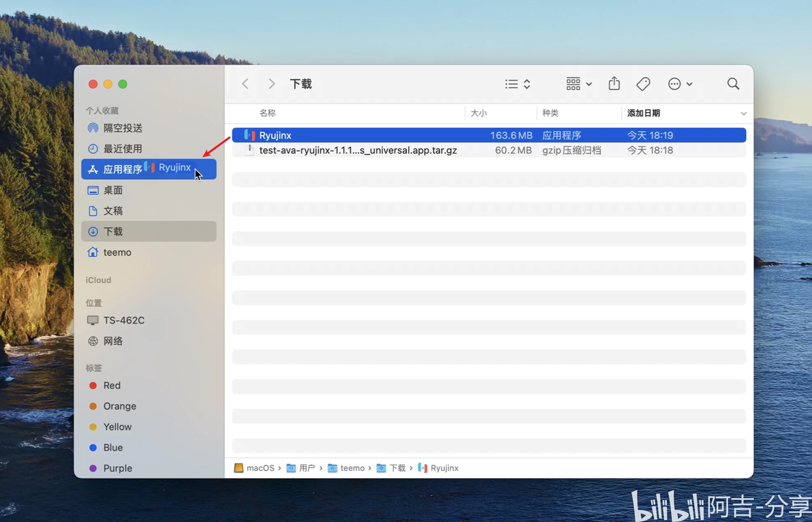
Task: Click the AirDrop sidebar icon
Action: click(x=93, y=128)
